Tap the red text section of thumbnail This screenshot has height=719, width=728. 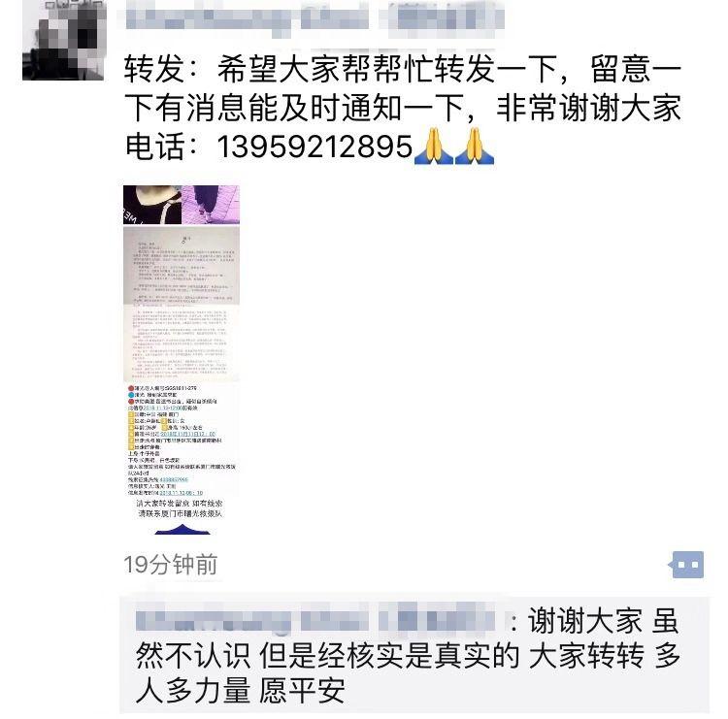[182, 343]
